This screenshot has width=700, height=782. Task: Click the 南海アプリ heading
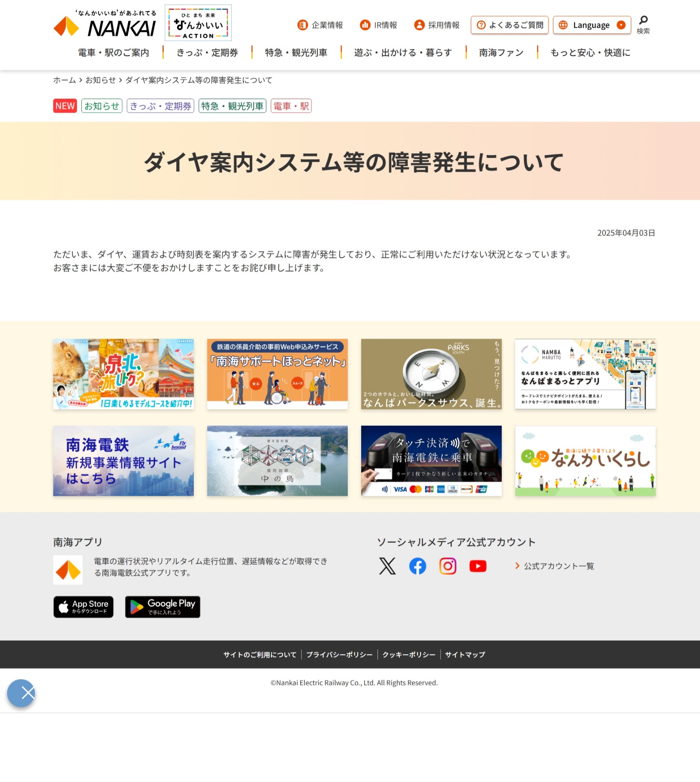click(78, 542)
